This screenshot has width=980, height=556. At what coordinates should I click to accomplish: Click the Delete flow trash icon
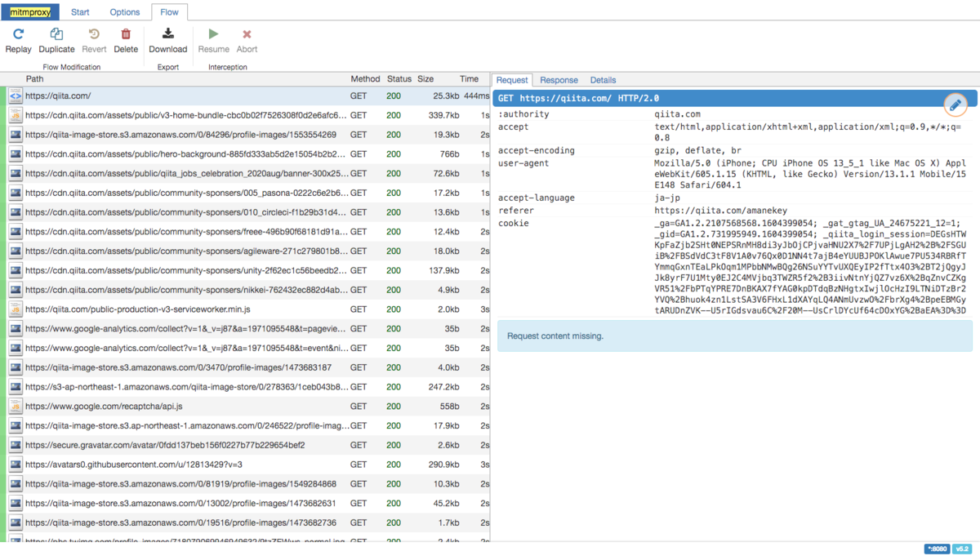pyautogui.click(x=126, y=34)
